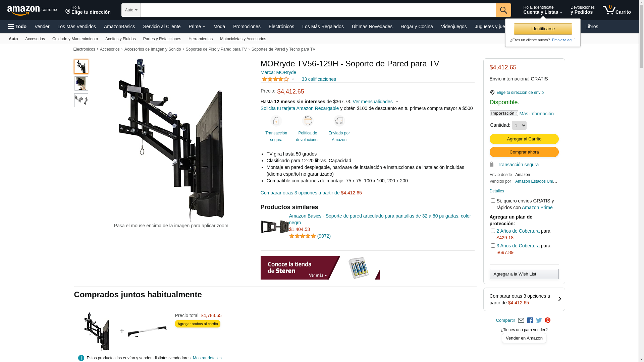Share product on Twitter

point(539,320)
